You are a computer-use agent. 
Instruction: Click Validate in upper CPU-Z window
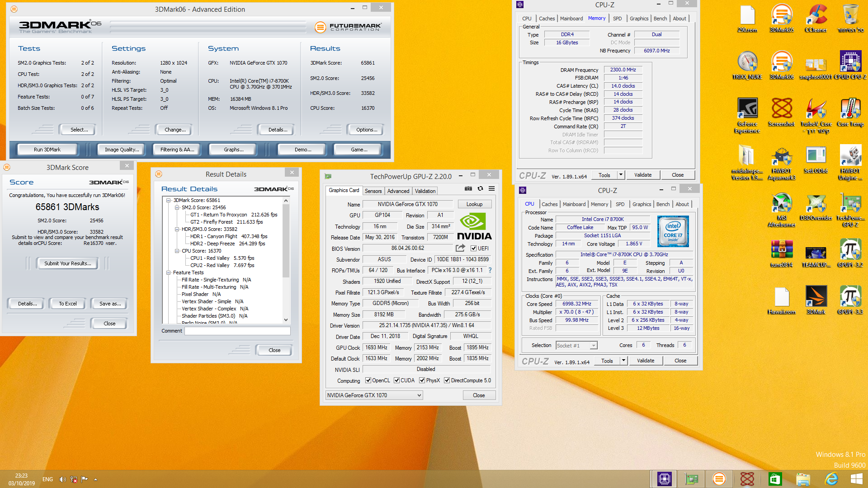tap(642, 175)
